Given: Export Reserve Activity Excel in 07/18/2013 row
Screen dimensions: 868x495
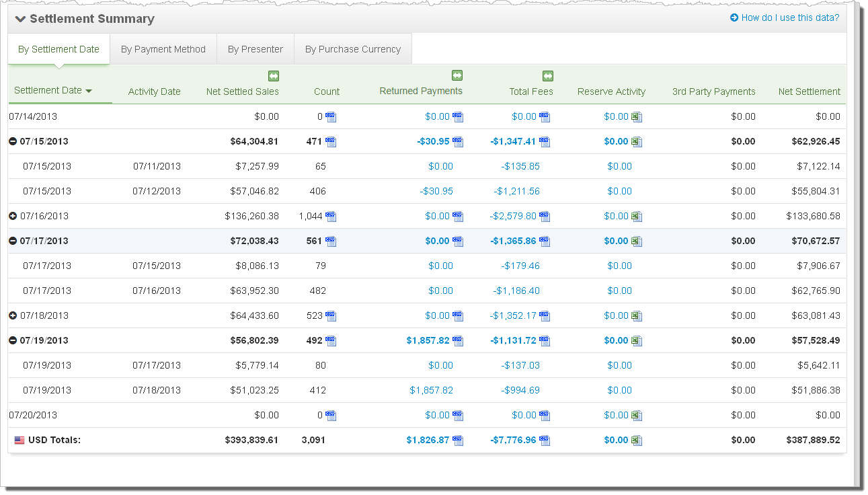Looking at the screenshot, I should point(637,316).
